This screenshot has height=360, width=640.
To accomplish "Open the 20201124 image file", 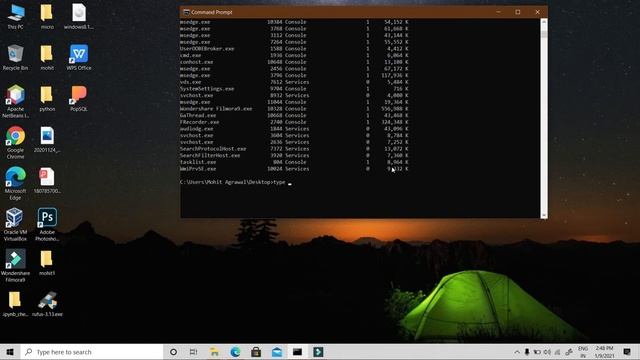I will (x=47, y=140).
